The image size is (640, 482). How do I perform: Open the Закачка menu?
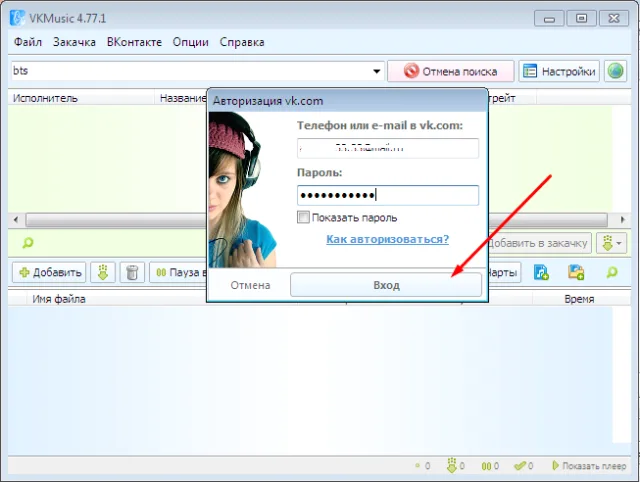[74, 42]
